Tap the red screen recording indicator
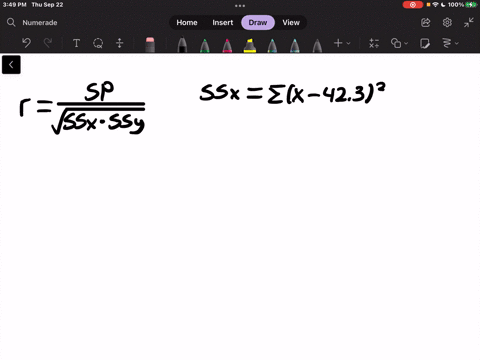Viewport: 480px width, 360px height. pos(413,5)
